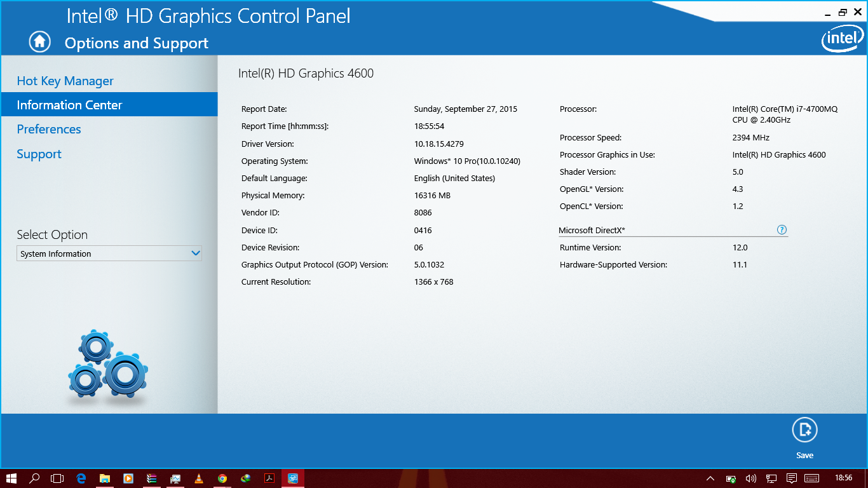Click the Intel logo in header
The height and width of the screenshot is (488, 868).
click(842, 40)
